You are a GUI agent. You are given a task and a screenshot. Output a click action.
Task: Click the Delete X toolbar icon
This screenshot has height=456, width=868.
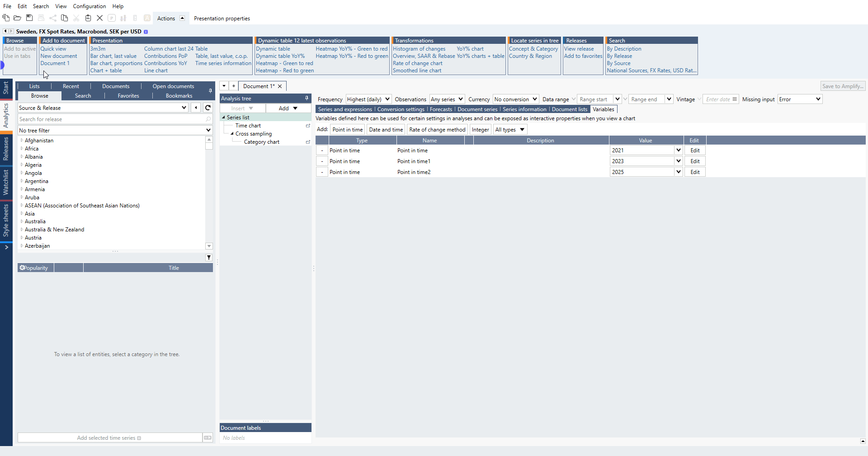pos(100,18)
